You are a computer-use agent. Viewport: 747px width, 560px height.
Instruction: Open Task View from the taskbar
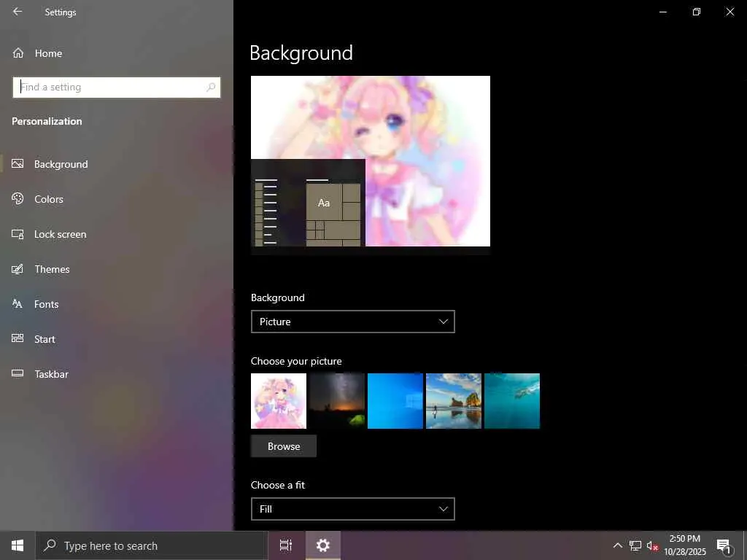point(285,545)
